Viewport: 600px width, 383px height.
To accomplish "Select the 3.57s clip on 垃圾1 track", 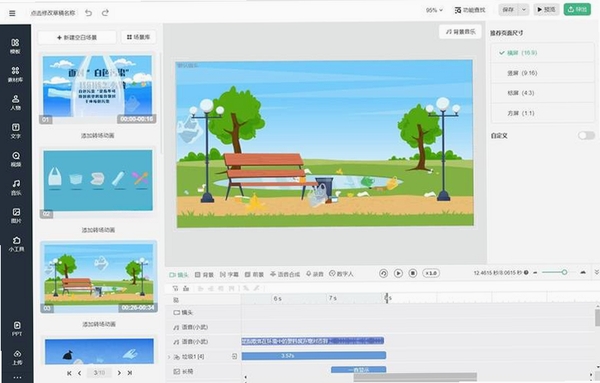I will click(314, 356).
